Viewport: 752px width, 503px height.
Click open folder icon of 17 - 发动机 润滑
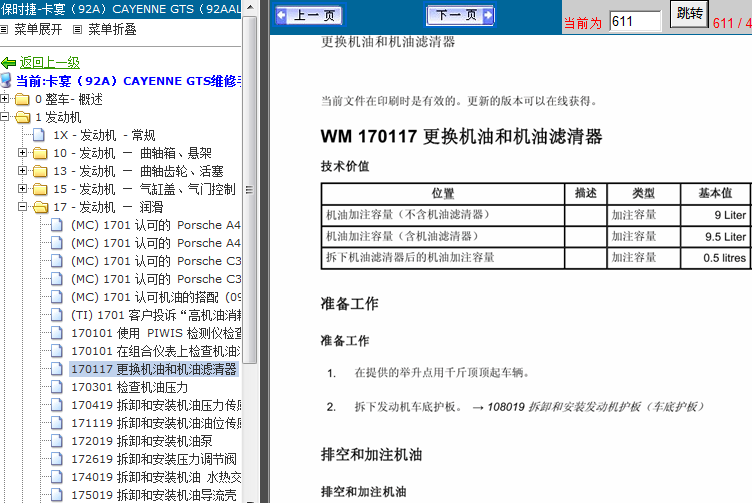(x=40, y=207)
